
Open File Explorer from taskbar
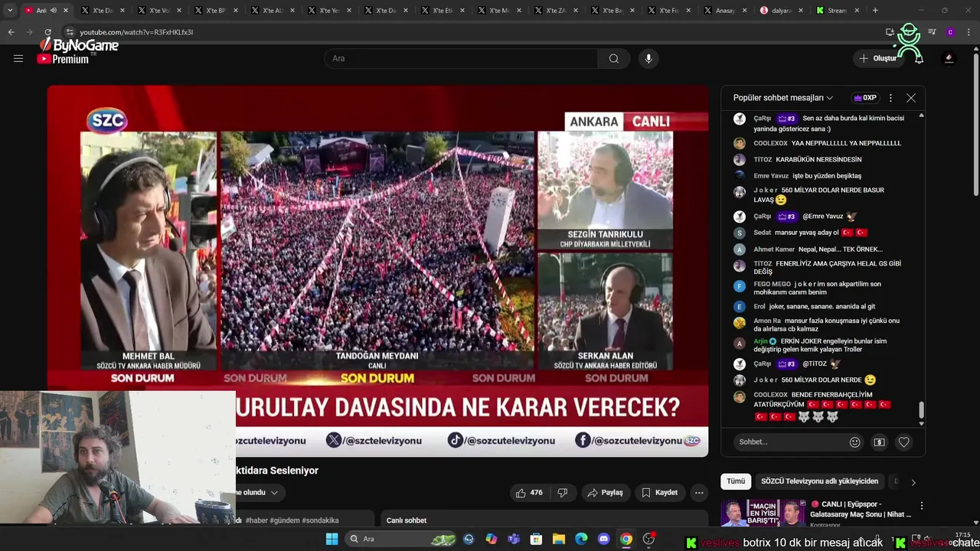[558, 539]
